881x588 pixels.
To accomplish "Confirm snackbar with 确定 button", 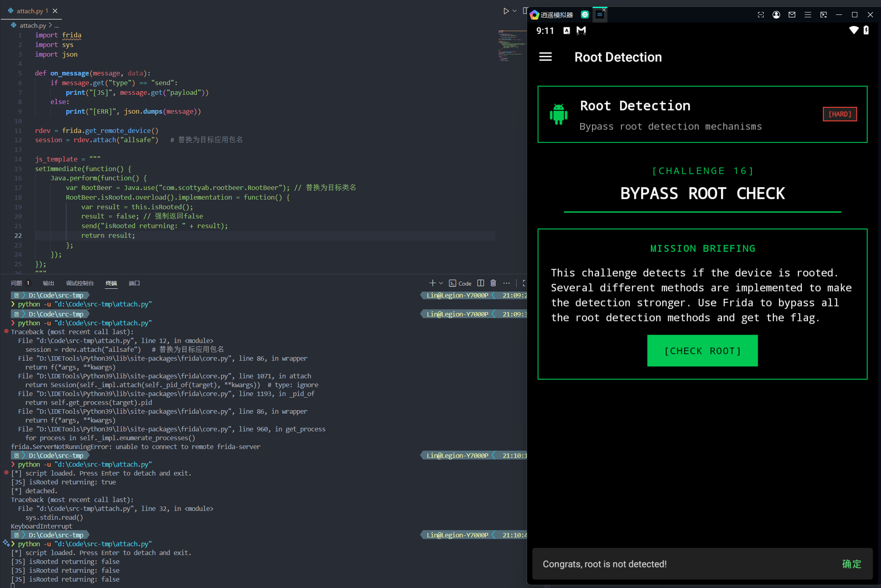I will 852,564.
